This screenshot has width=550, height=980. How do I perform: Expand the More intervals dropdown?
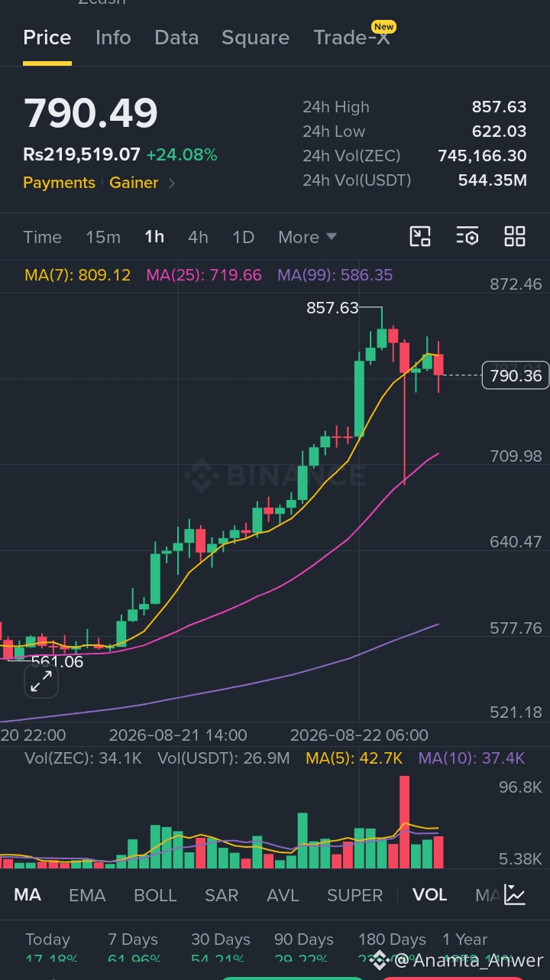(x=307, y=237)
